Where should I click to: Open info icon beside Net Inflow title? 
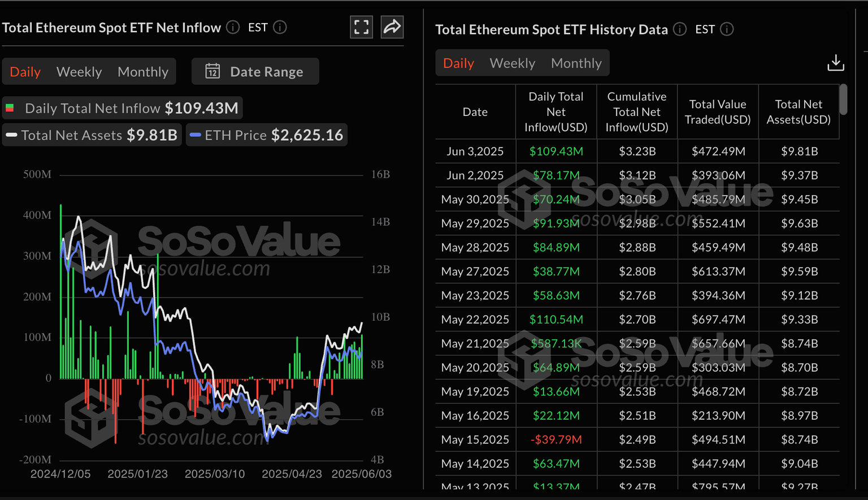233,27
